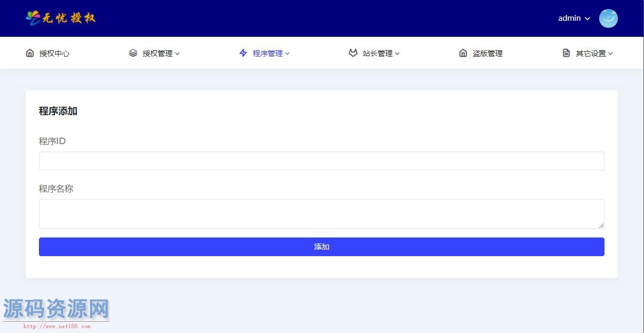Click the textarea resize handle of 程序名称
644x333 pixels.
(x=601, y=226)
